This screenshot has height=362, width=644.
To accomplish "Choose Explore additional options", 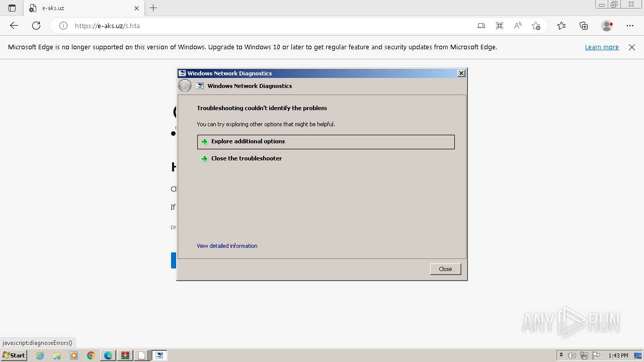I will coord(326,142).
